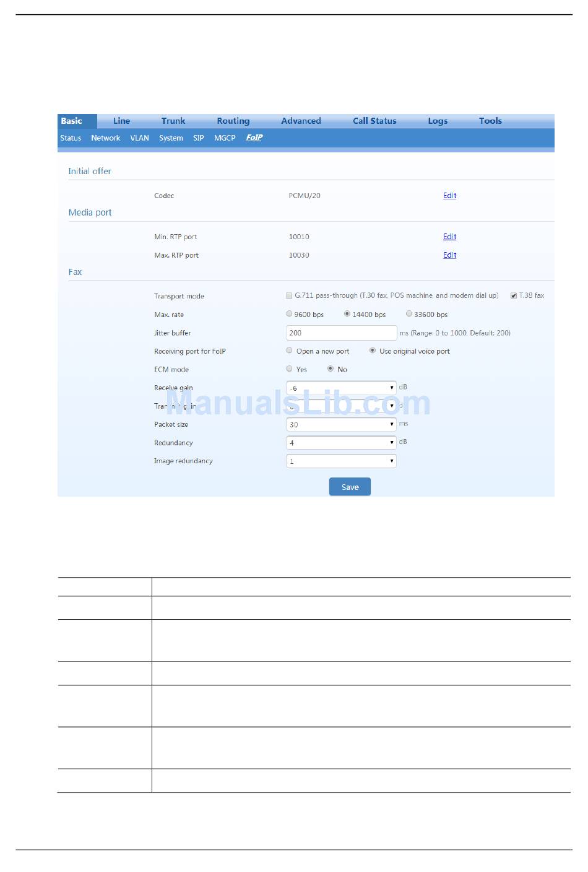Go to the Routing tab
588x872 pixels.
coord(233,121)
